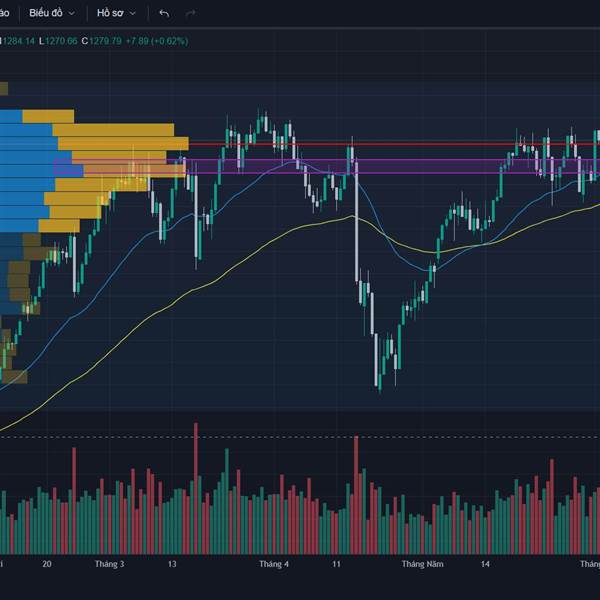
Task: Click the Tháng 4 date label
Action: (x=274, y=564)
